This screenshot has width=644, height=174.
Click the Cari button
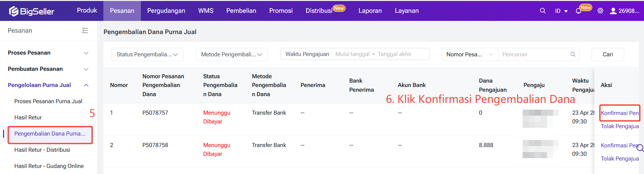[x=608, y=54]
